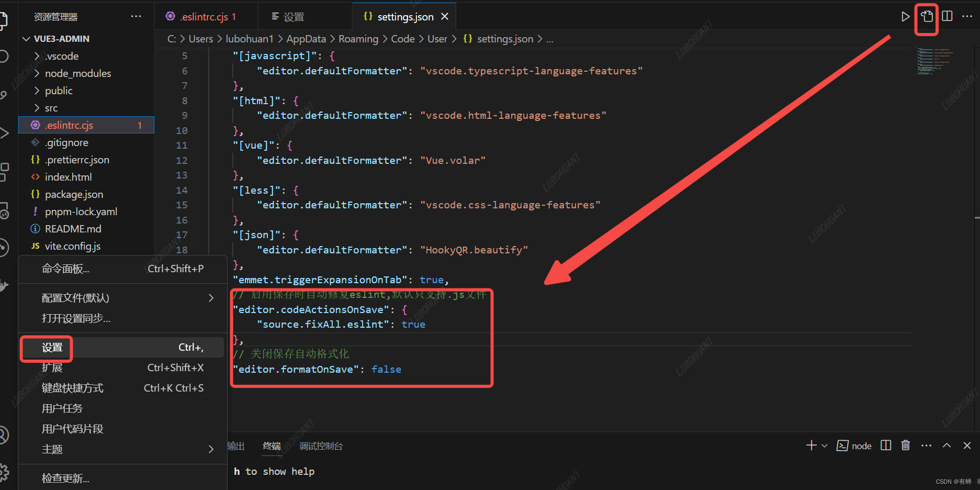
Task: Choose 用户代码片段 menu entry
Action: 123,429
